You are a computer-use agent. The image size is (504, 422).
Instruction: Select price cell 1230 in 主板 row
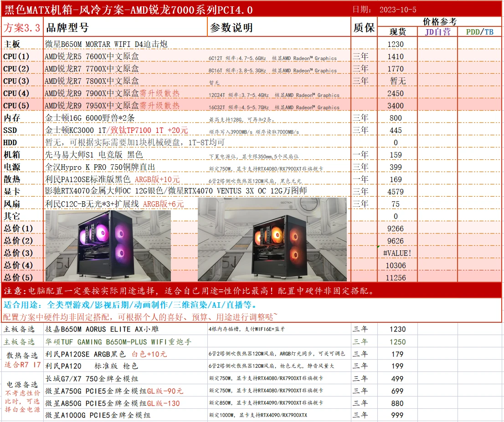pyautogui.click(x=396, y=44)
